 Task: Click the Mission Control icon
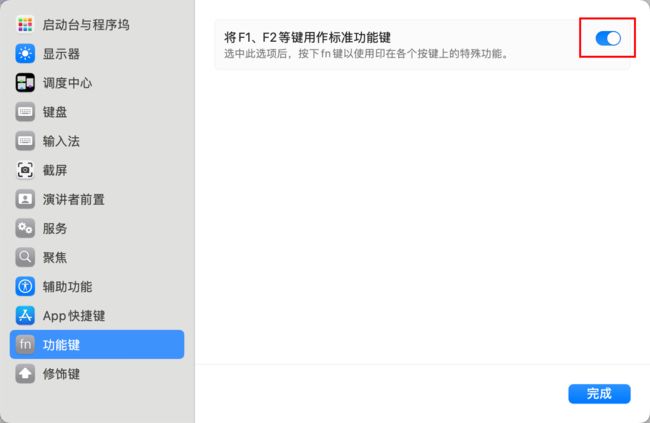coord(25,83)
